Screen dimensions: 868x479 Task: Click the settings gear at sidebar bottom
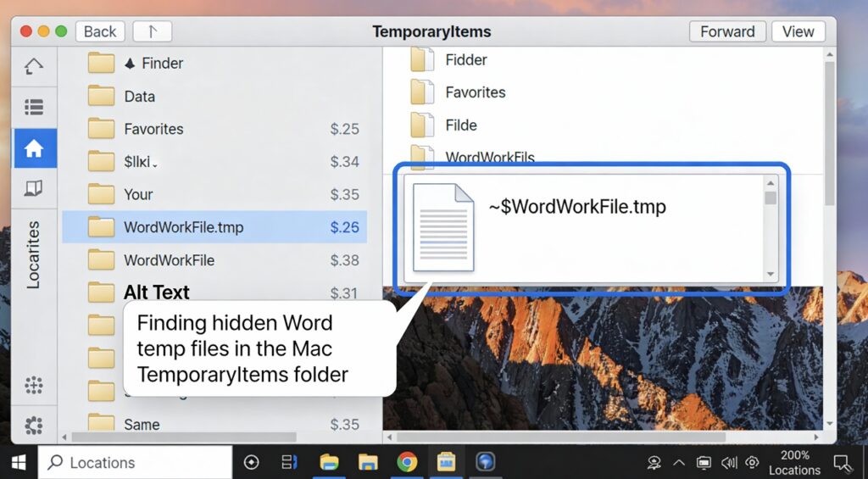coord(34,424)
